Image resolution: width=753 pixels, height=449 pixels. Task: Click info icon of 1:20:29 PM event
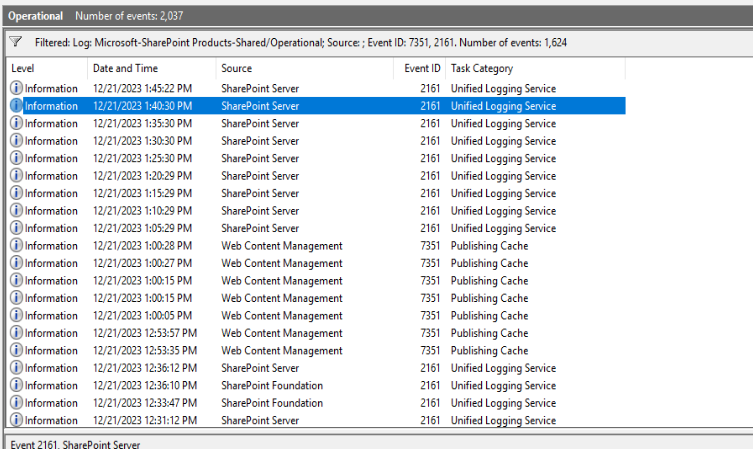point(16,176)
